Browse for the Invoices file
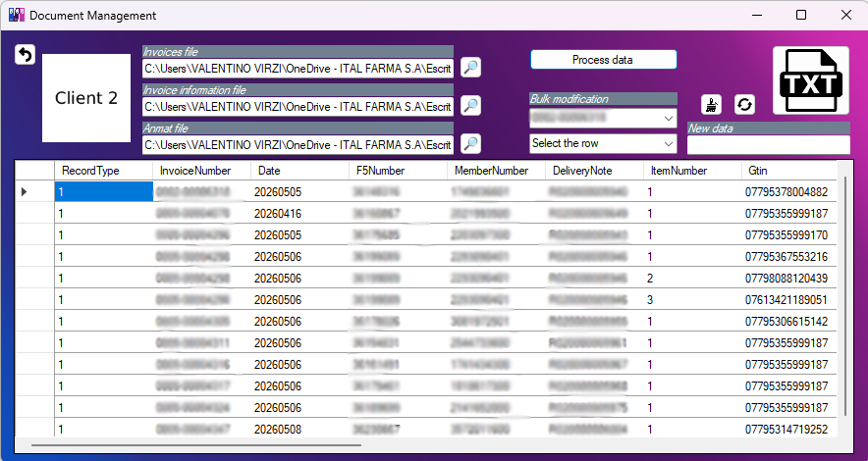The image size is (868, 461). point(470,68)
